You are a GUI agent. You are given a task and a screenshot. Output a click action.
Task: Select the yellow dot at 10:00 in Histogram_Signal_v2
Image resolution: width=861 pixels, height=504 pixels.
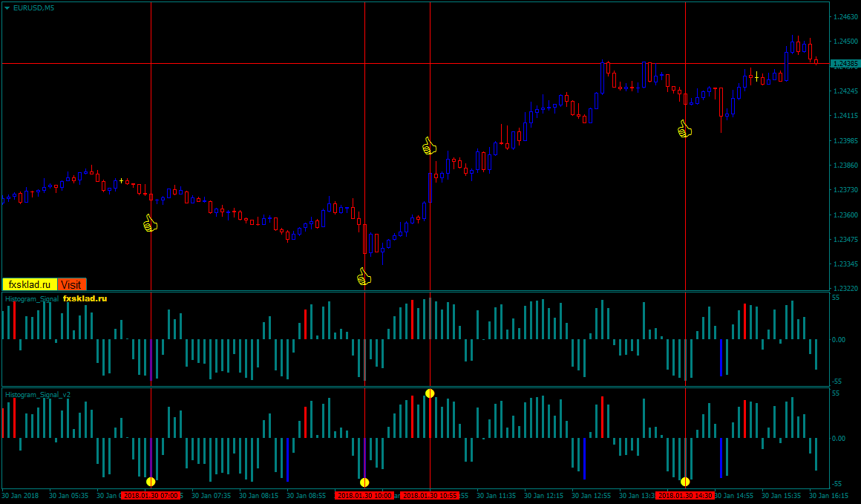point(364,482)
